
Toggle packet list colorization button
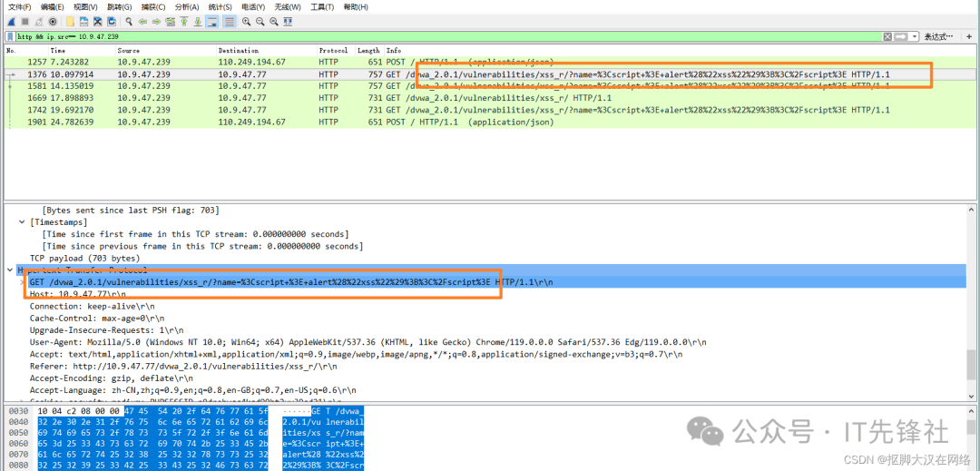[x=229, y=21]
